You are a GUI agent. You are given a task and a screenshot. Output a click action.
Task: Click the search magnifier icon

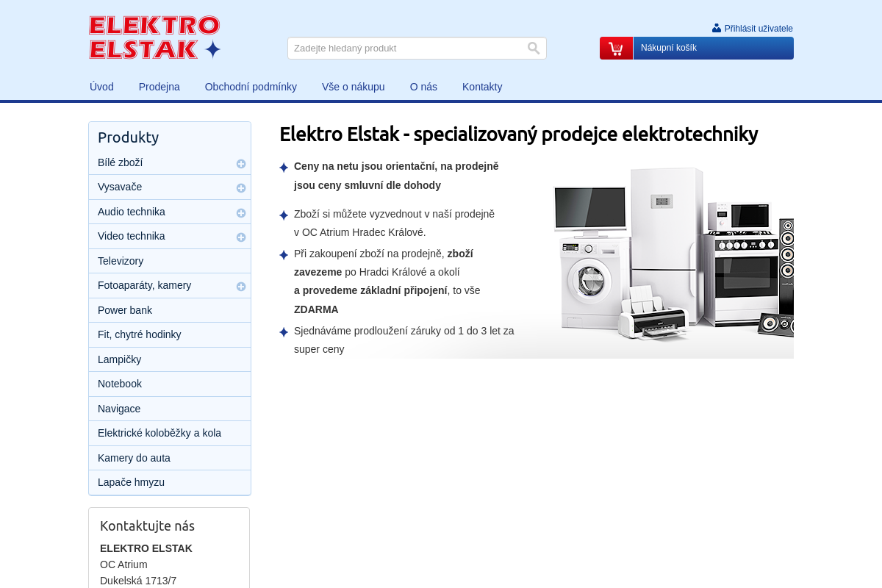pos(533,48)
